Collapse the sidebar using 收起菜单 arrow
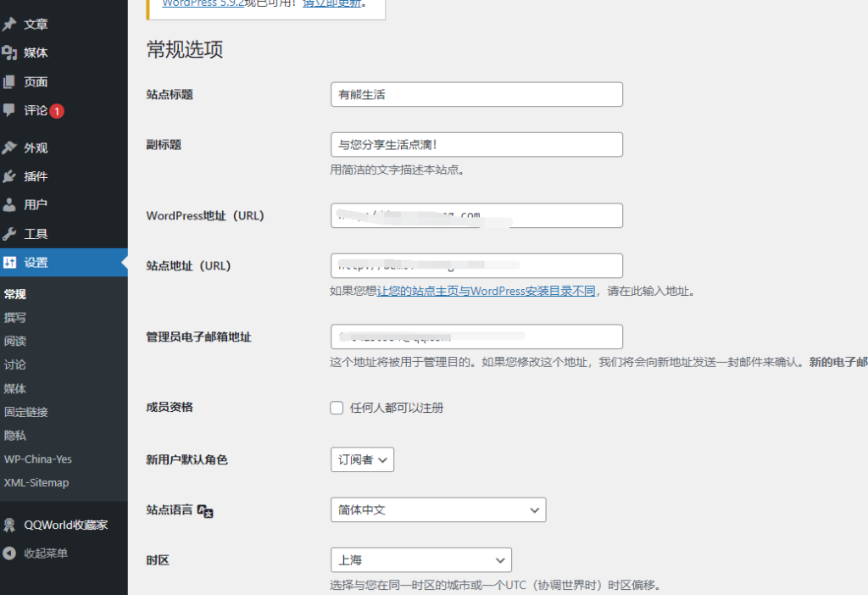The width and height of the screenshot is (868, 595). [9, 553]
